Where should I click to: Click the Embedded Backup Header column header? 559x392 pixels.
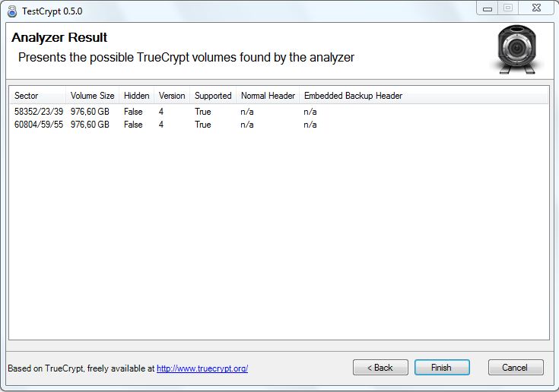tap(353, 96)
